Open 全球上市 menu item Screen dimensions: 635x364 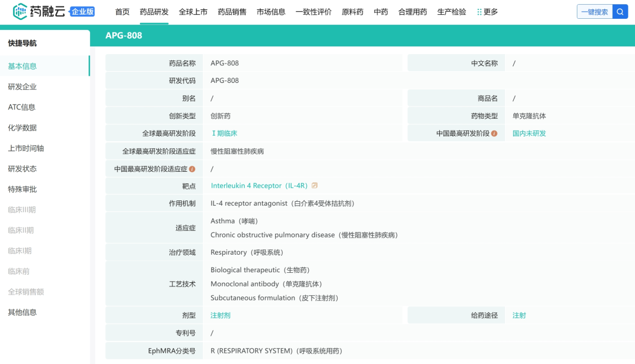pos(193,12)
